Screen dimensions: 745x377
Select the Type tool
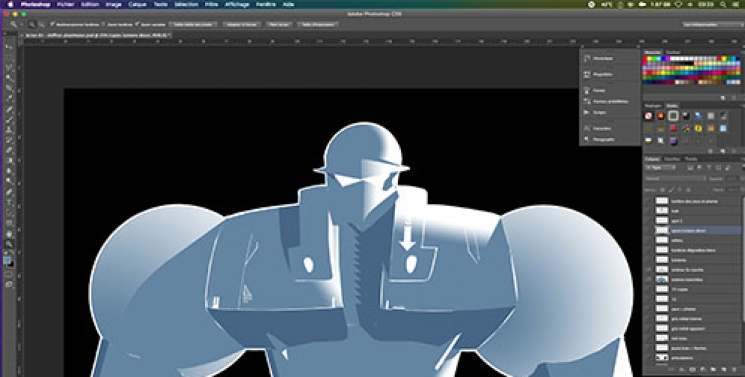click(x=9, y=202)
